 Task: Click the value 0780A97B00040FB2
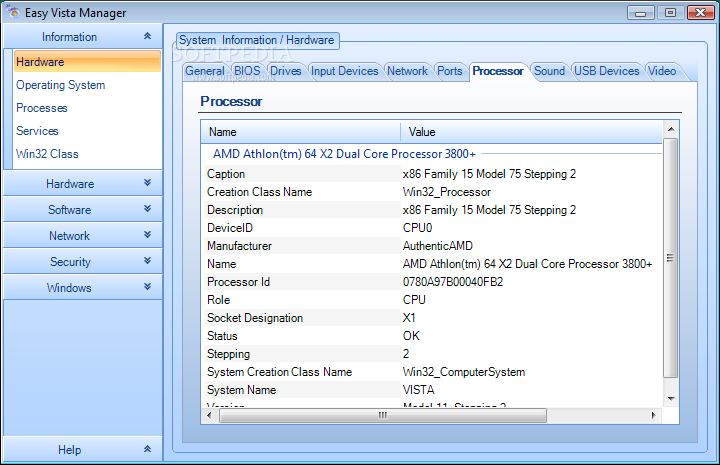453,282
